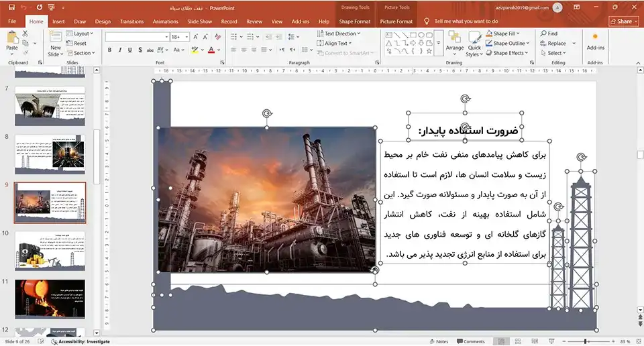This screenshot has width=644, height=346.
Task: Click the Character Spacing AV icon
Action: 160,50
